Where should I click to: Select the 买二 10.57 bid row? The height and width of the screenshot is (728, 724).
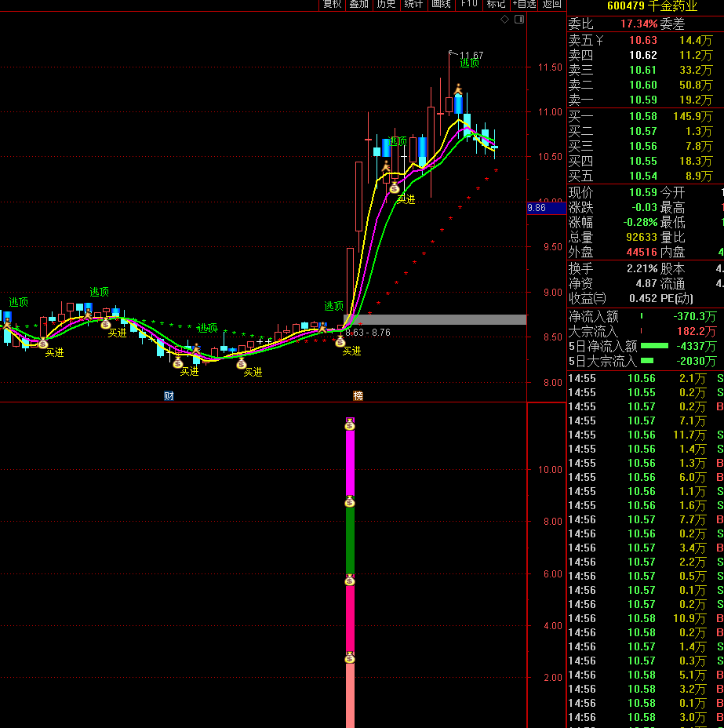[646, 131]
